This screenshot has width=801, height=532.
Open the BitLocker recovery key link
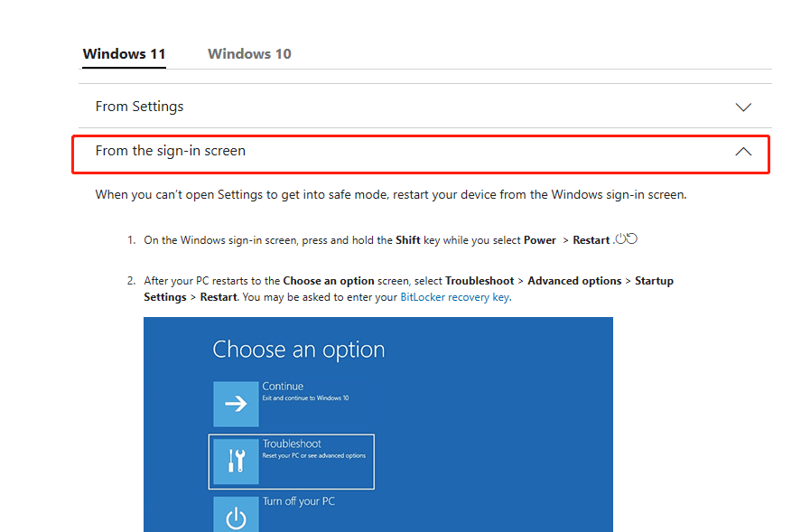(x=454, y=297)
